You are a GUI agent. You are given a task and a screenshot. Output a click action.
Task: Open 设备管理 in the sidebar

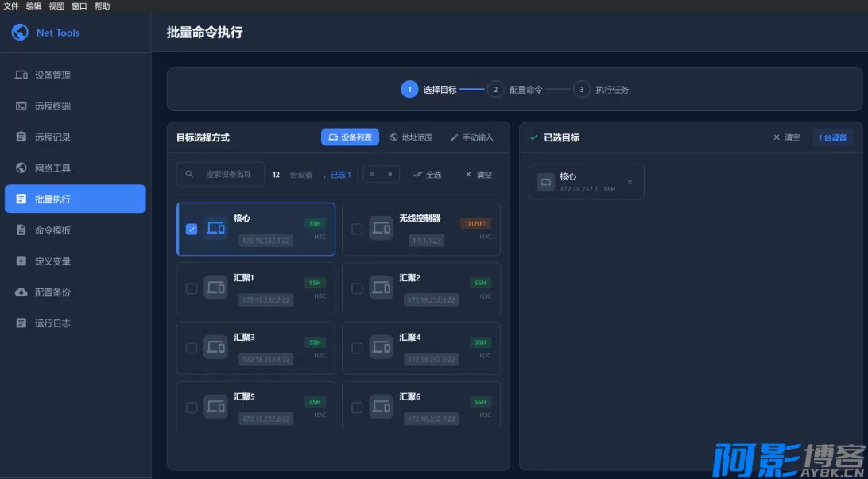click(52, 75)
